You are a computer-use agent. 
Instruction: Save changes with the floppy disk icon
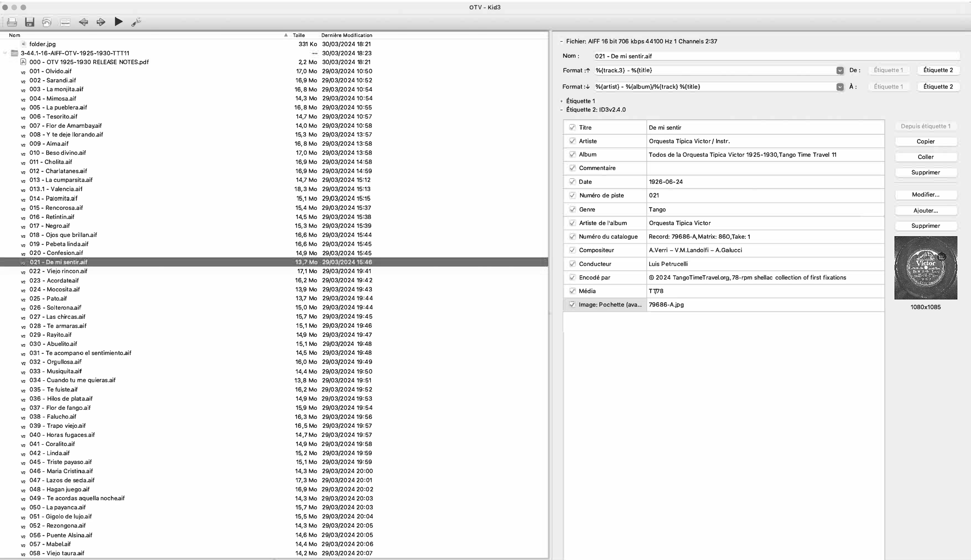point(30,22)
